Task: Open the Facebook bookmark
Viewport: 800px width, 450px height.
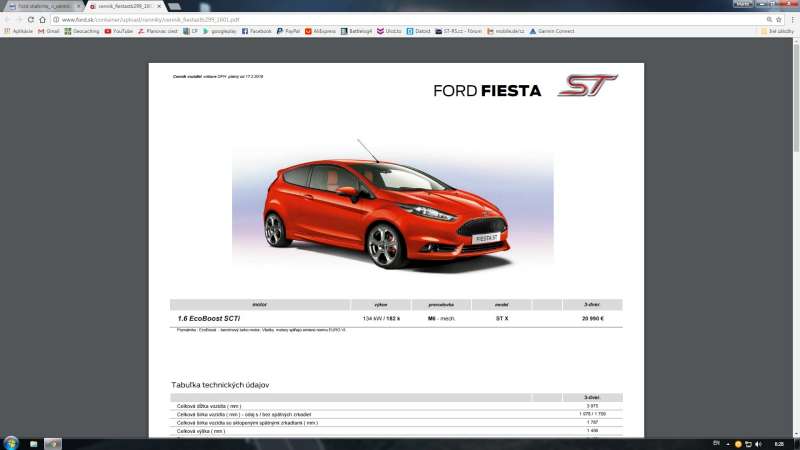Action: tap(255, 31)
